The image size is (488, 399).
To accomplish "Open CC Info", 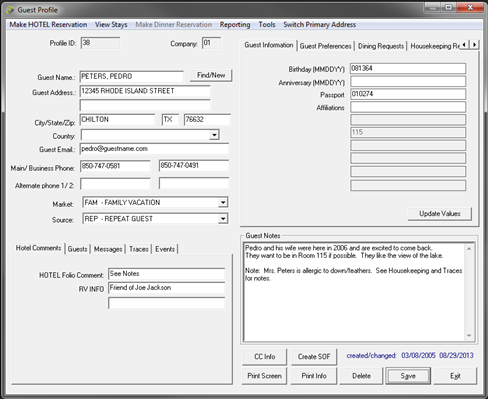I will pos(264,357).
